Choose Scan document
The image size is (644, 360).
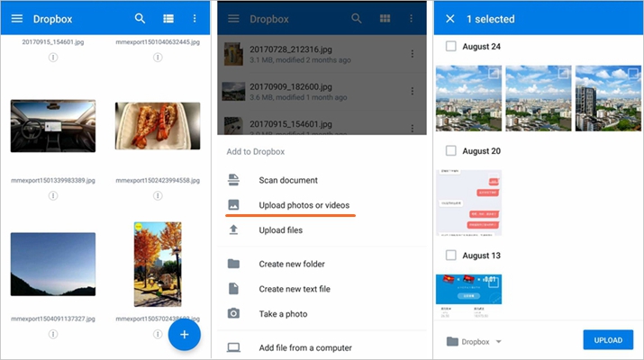322,180
